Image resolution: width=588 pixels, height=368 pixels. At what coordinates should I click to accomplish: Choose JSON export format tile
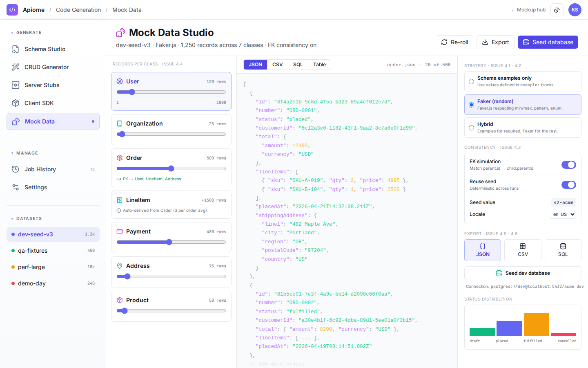pos(483,250)
